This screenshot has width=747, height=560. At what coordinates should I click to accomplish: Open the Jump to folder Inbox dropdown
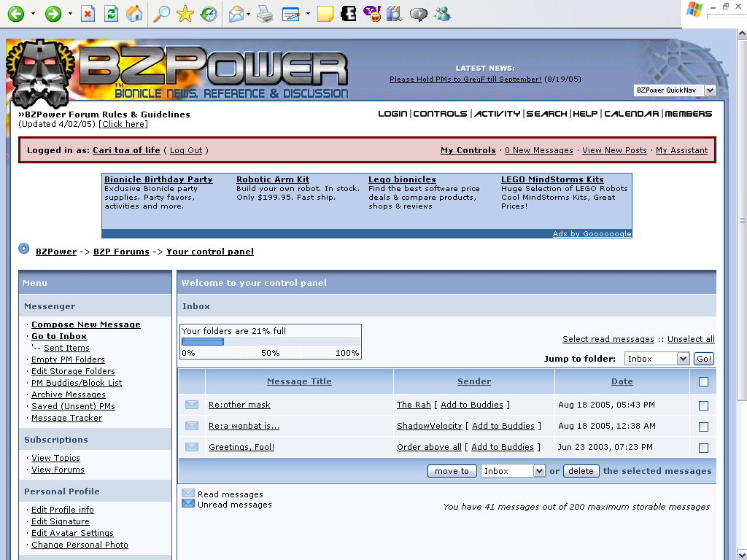pyautogui.click(x=657, y=359)
